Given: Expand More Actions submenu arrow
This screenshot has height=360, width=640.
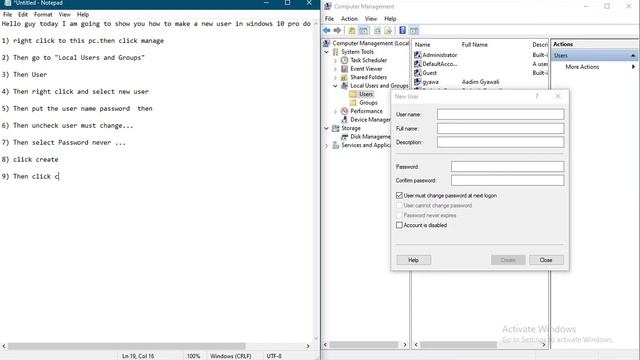Looking at the screenshot, I should click(x=633, y=67).
